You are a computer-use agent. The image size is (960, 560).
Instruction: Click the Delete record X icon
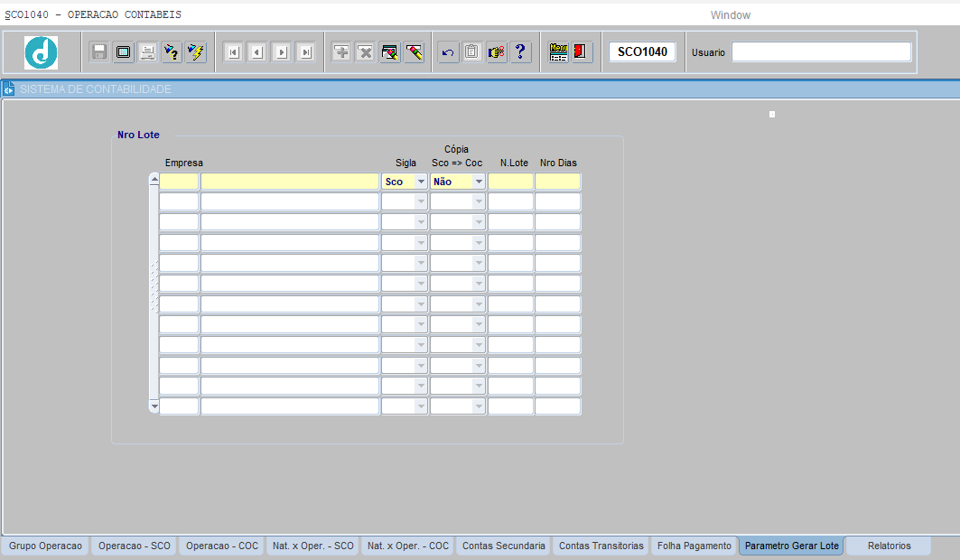365,52
